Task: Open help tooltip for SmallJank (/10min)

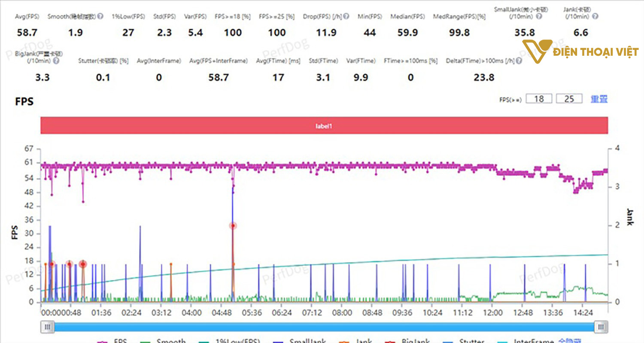Action: coord(539,16)
